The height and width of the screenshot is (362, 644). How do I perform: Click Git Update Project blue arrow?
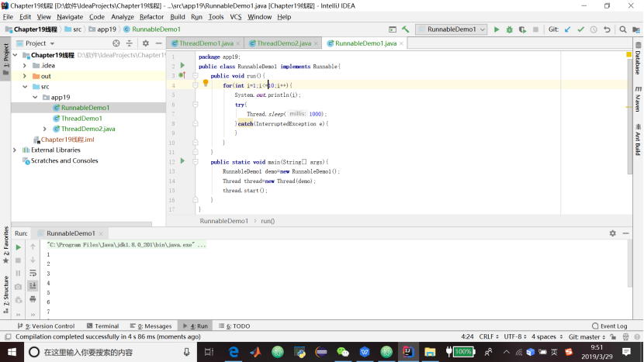(x=567, y=29)
